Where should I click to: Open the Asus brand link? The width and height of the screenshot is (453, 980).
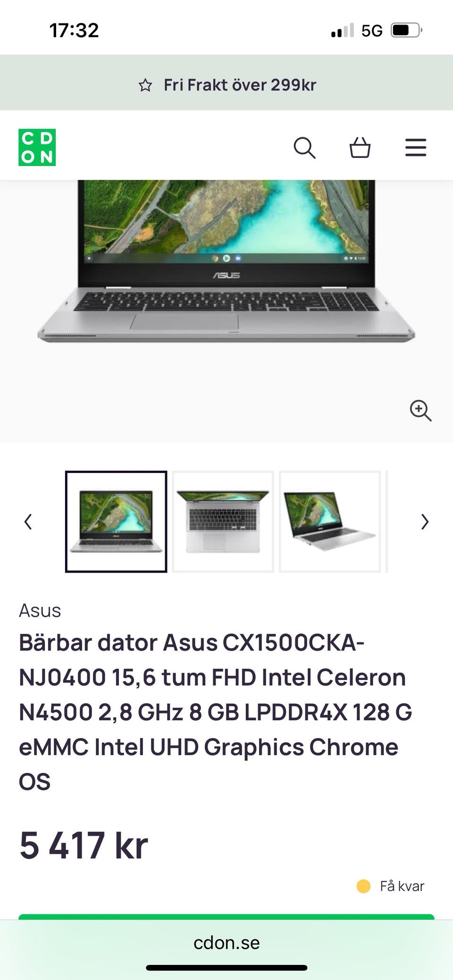point(40,611)
